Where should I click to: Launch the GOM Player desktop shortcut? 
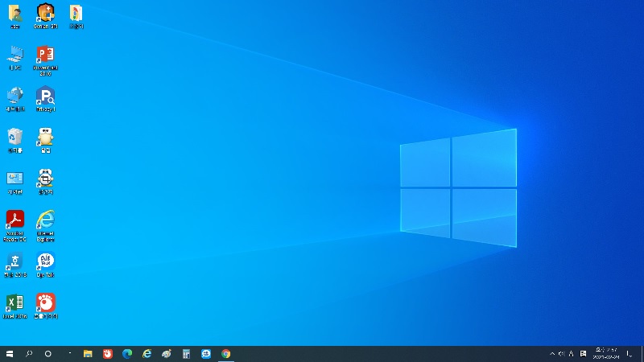pyautogui.click(x=46, y=306)
